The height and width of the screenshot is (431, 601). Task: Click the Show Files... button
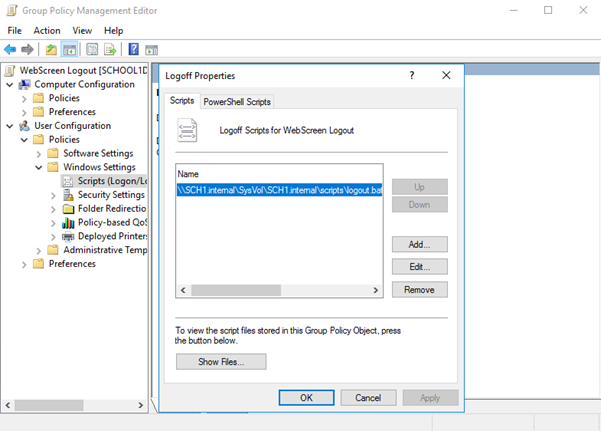click(221, 361)
